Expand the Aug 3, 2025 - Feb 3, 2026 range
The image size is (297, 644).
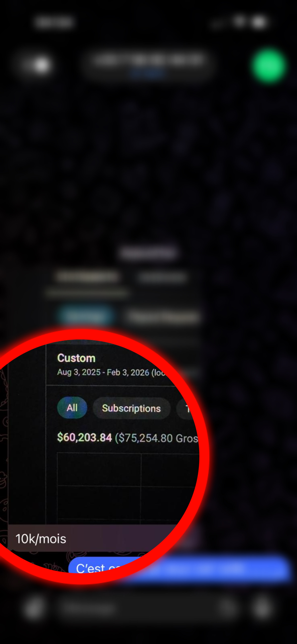pos(111,372)
